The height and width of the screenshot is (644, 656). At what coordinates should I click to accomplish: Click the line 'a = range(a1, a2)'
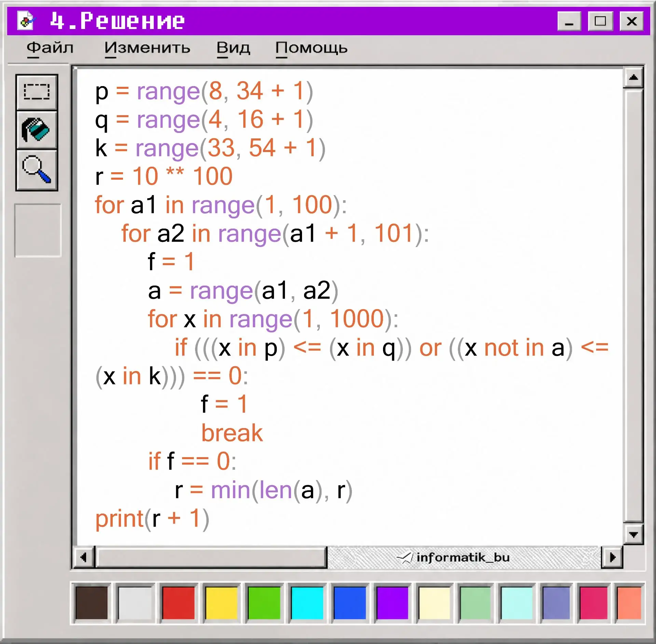(243, 291)
